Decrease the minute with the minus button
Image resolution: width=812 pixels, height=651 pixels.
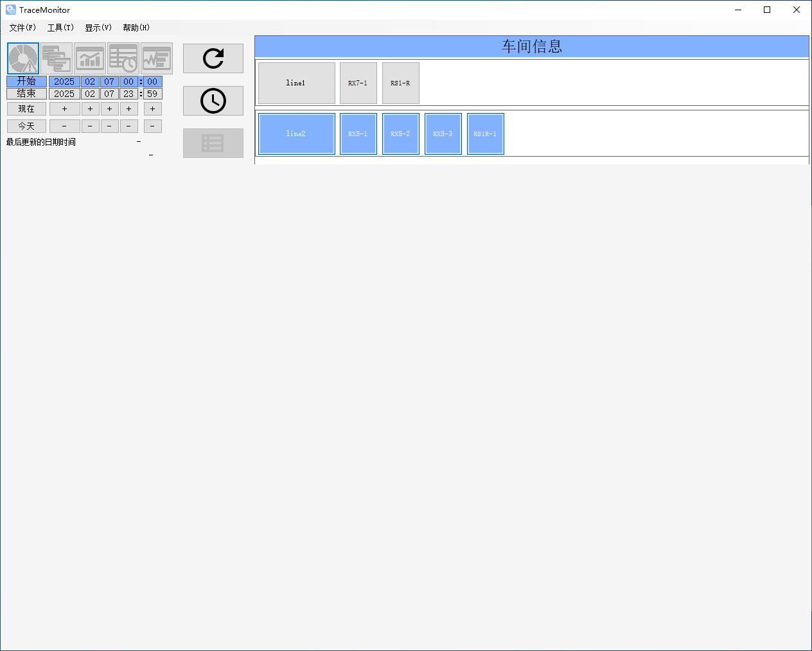152,126
